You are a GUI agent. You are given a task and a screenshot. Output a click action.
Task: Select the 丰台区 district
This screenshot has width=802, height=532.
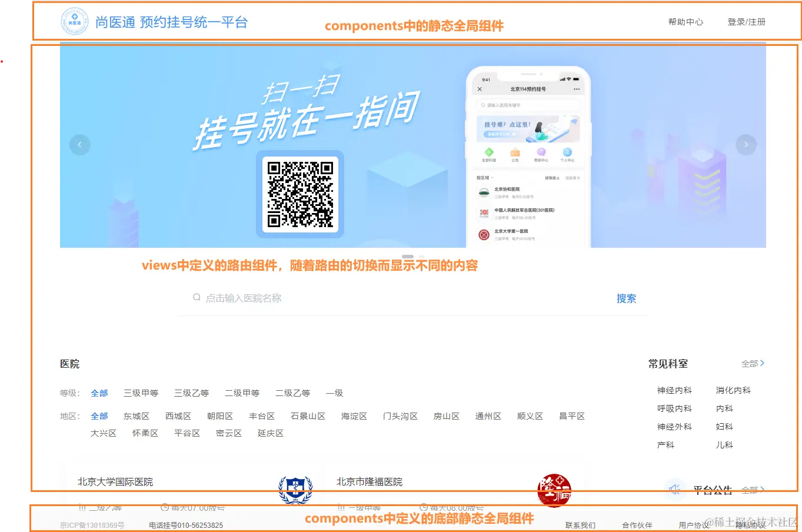(262, 416)
